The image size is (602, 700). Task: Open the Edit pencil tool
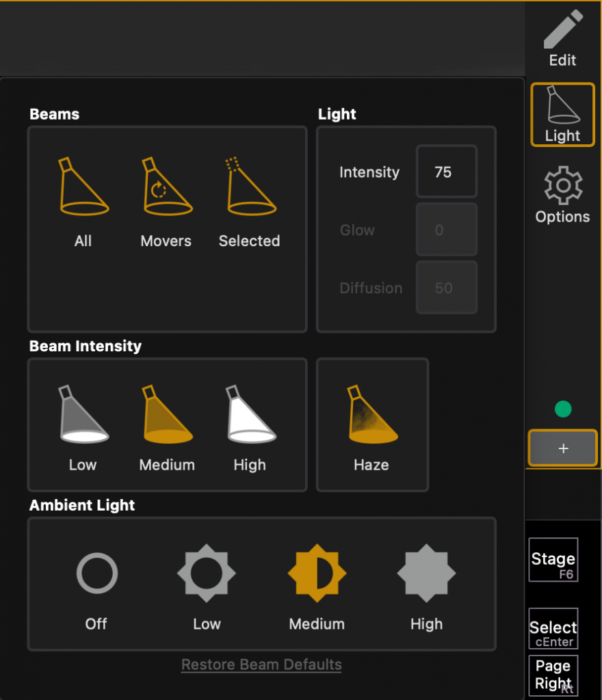pos(562,39)
